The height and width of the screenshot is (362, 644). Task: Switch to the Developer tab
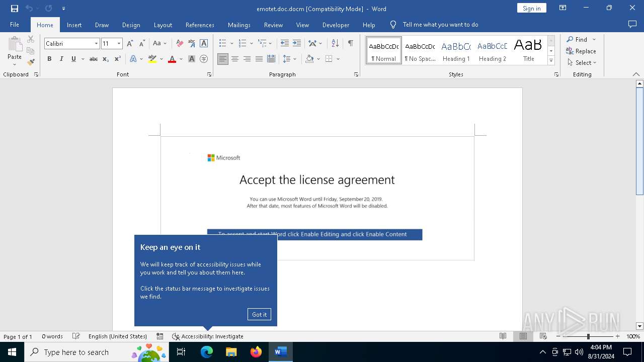[x=336, y=25]
